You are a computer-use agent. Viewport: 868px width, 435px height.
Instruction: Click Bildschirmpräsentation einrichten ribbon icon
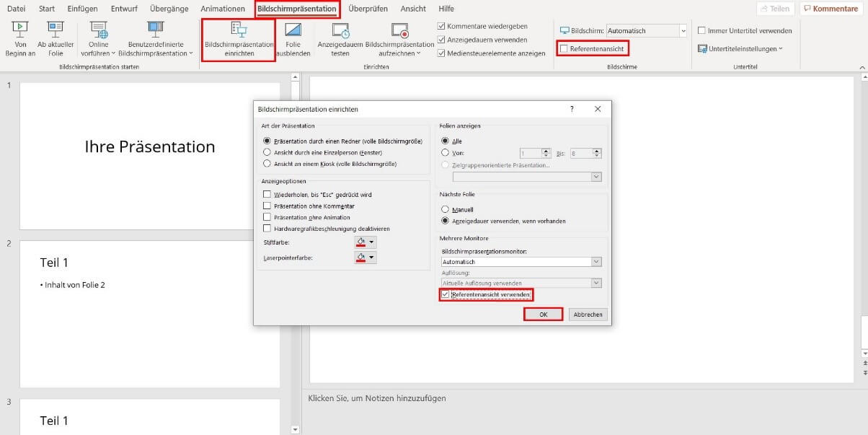click(x=239, y=40)
